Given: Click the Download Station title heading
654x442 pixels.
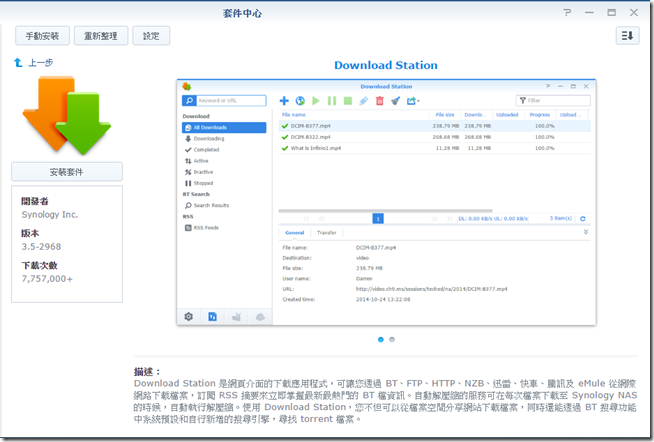Looking at the screenshot, I should tap(386, 65).
